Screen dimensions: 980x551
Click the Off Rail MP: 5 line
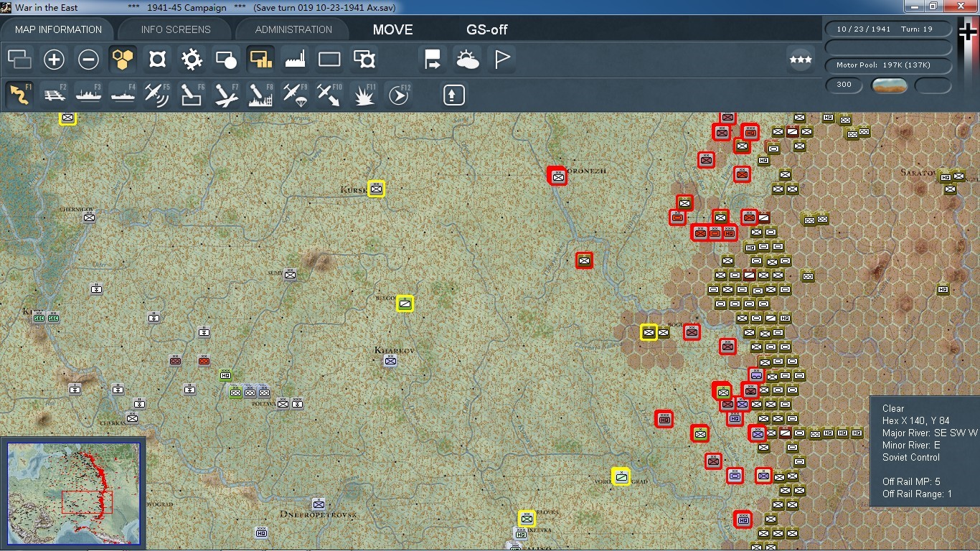pos(911,481)
